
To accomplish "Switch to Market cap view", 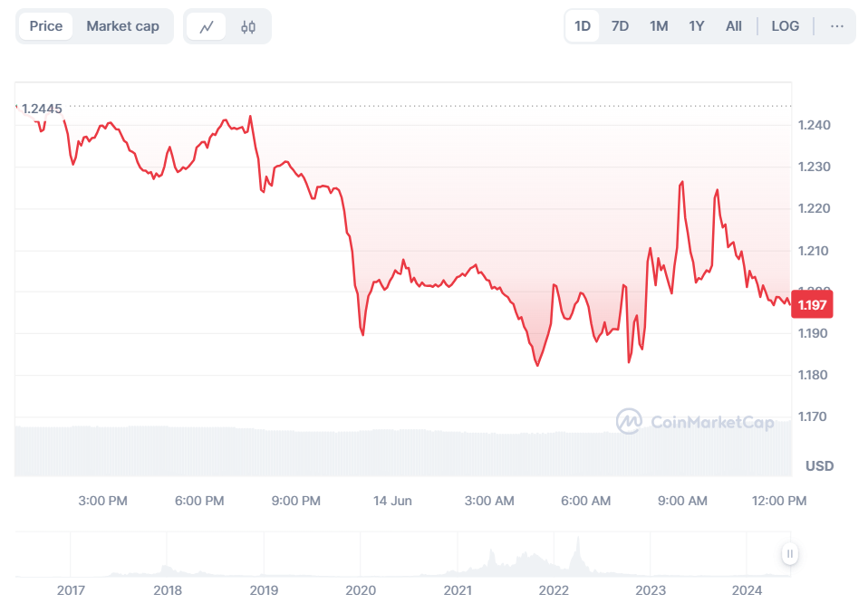I will pyautogui.click(x=122, y=26).
